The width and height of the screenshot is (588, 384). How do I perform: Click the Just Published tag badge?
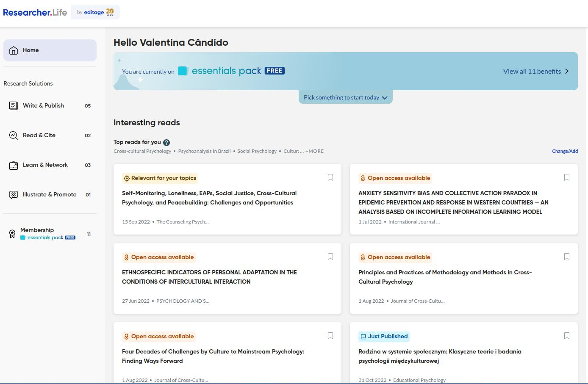point(384,337)
